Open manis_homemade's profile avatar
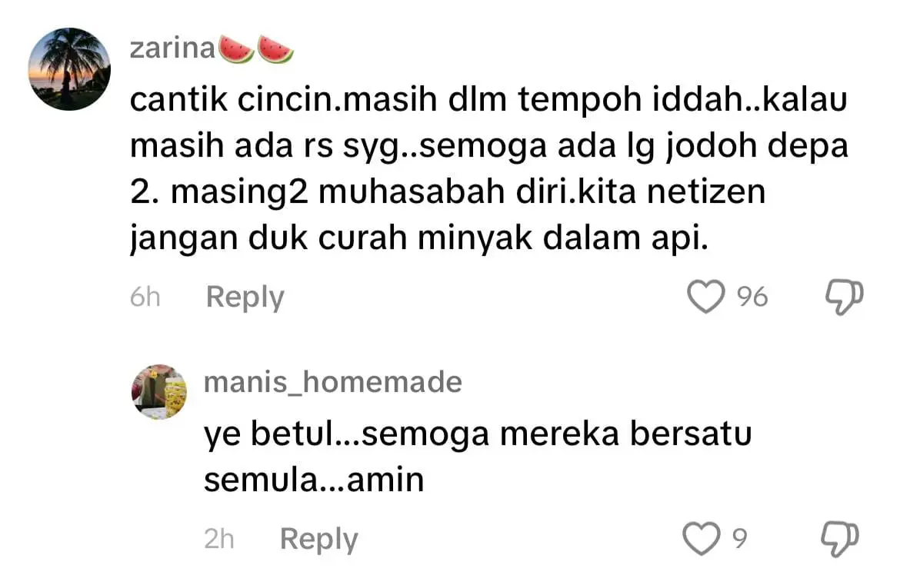Screen dimensions: 900x588 [160, 391]
